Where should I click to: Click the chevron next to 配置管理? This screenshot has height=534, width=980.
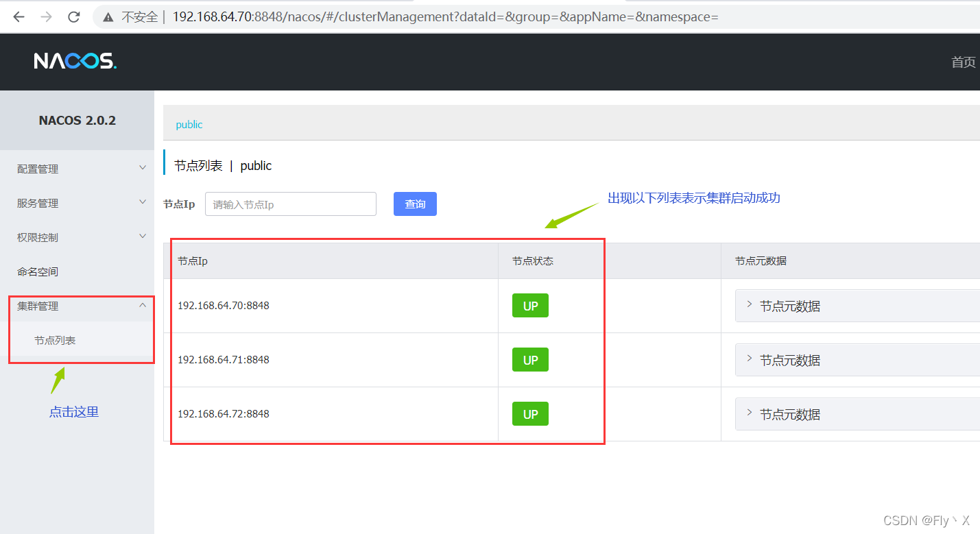pyautogui.click(x=143, y=168)
